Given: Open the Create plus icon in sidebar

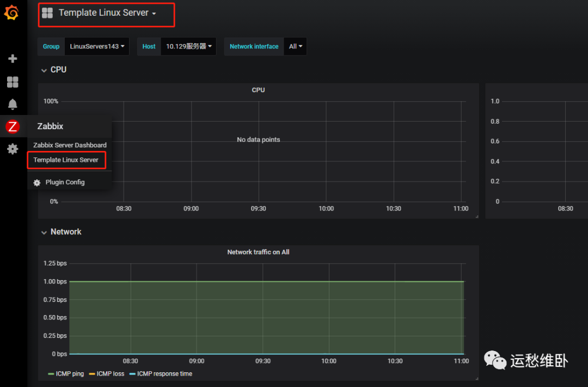Looking at the screenshot, I should click(x=13, y=58).
